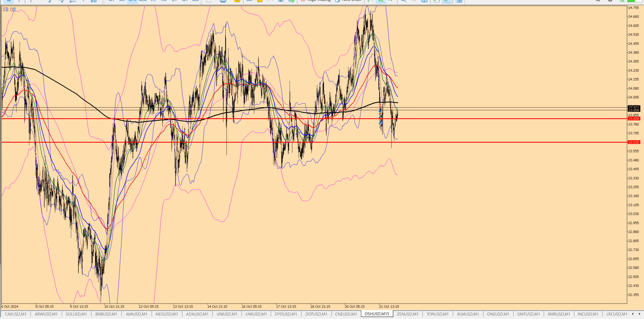The height and width of the screenshot is (319, 644).
Task: Select the SOLUSD,M1 chart tab
Action: click(x=76, y=314)
